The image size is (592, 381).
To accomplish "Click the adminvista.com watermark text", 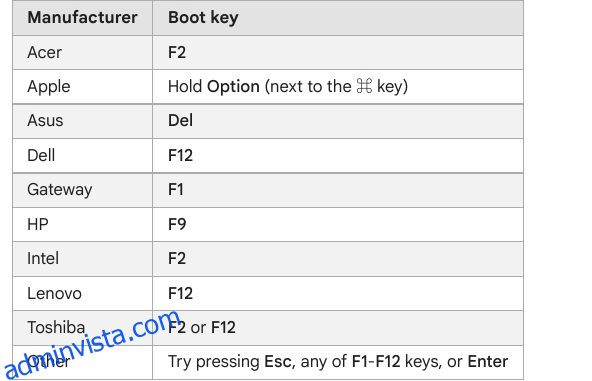I will [92, 344].
